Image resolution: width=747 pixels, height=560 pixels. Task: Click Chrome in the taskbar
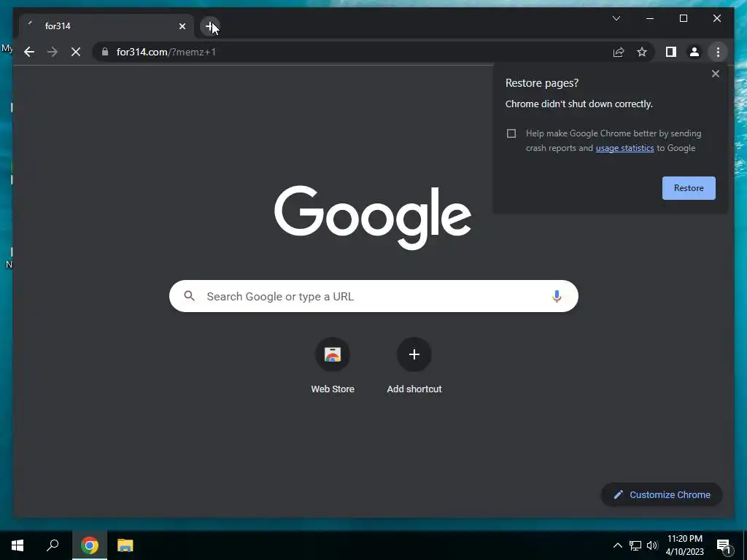click(x=90, y=545)
